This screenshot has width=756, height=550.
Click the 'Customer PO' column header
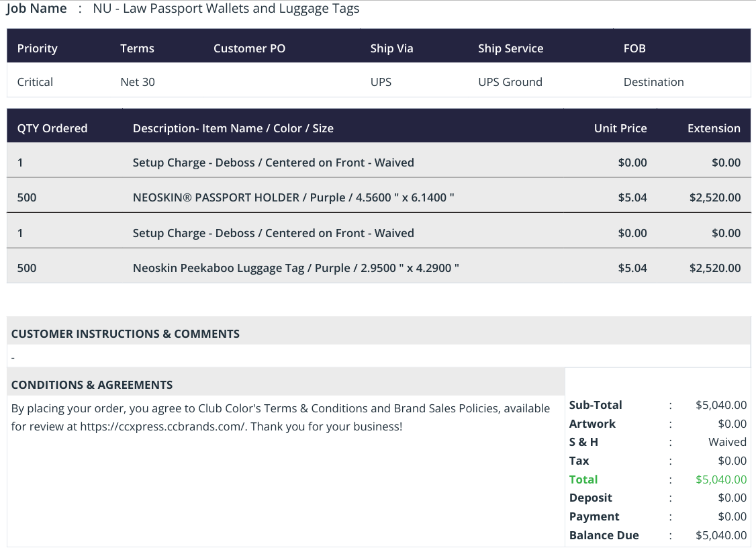[x=249, y=48]
